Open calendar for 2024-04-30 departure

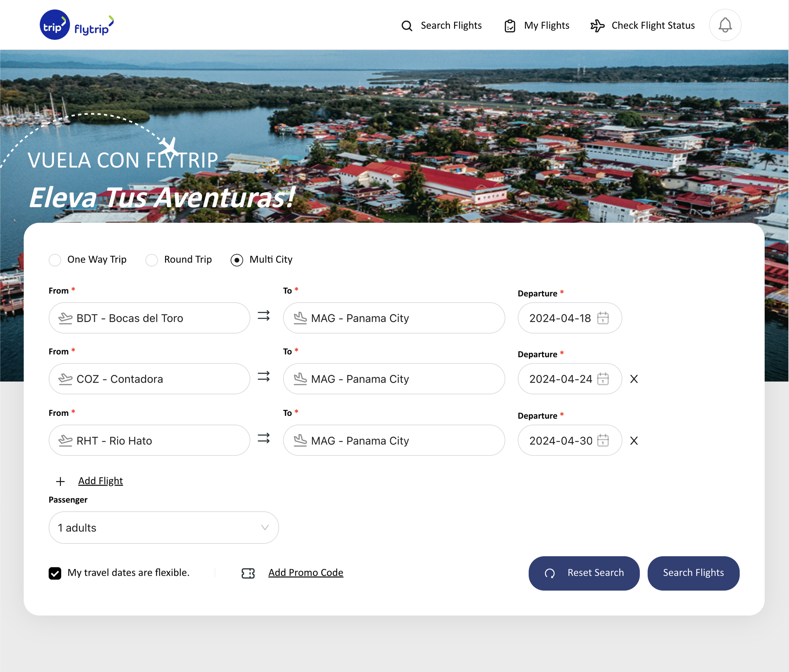pos(603,440)
